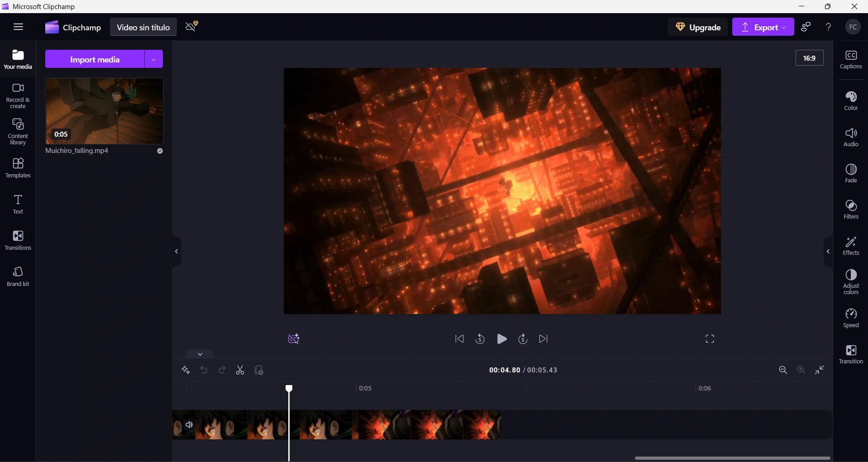The width and height of the screenshot is (868, 462).
Task: Click the 0:06 mark on timeline ruler
Action: 705,388
